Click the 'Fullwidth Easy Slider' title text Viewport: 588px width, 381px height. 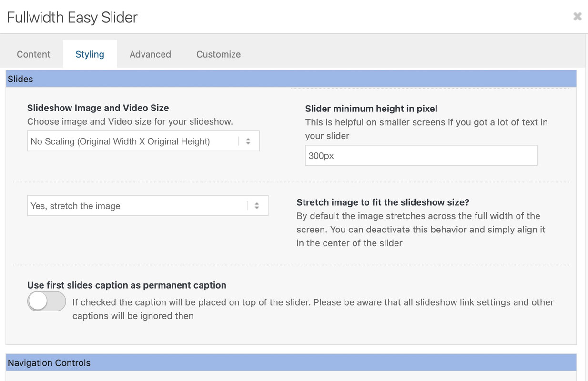pos(72,18)
